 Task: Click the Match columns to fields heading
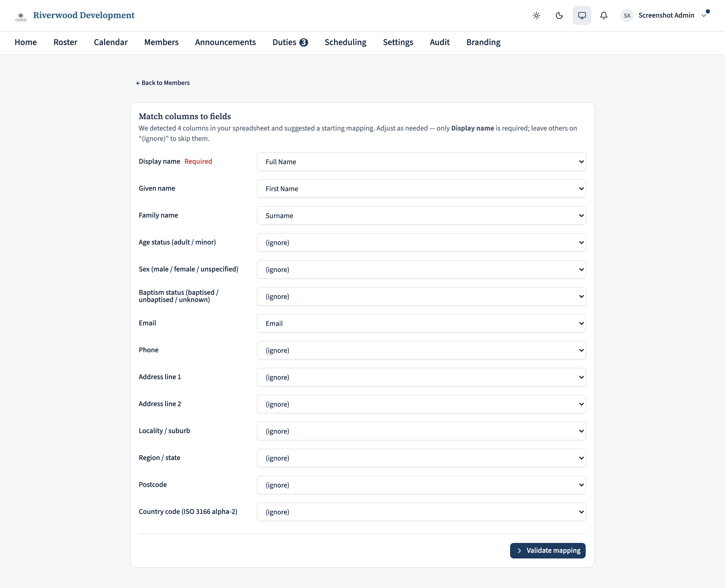pos(185,116)
